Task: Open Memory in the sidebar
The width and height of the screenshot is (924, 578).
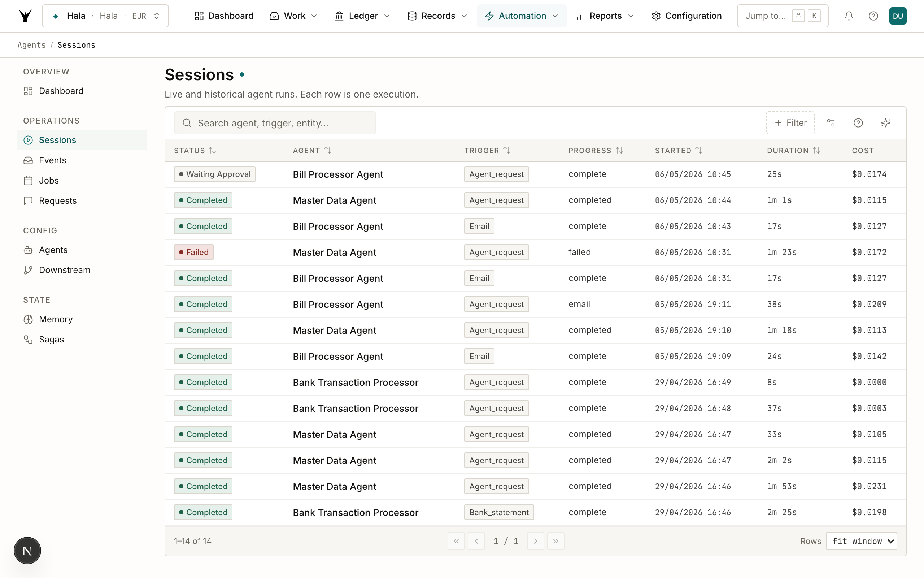Action: click(82, 319)
